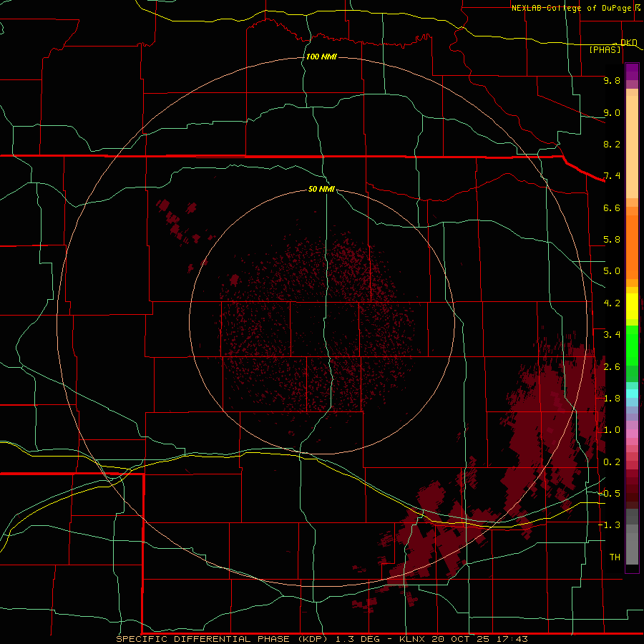This screenshot has height=644, width=644.
Task: Select the 0.2 scale value
Action: (x=612, y=462)
